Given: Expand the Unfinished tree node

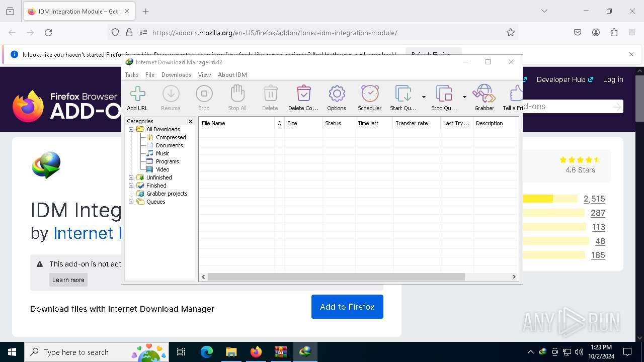Looking at the screenshot, I should (131, 177).
